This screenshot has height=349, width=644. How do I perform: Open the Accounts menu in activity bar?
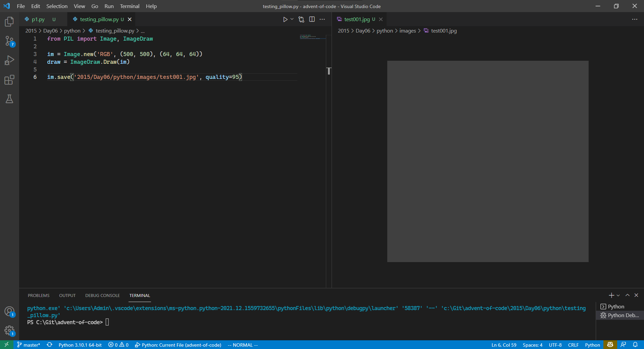pos(9,311)
